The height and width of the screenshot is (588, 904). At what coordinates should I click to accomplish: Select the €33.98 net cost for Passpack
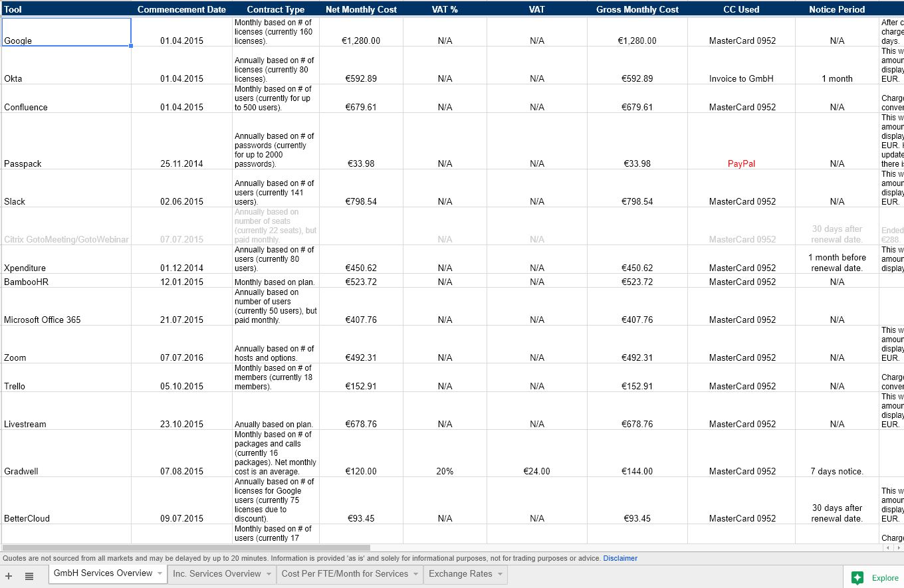[x=361, y=141]
